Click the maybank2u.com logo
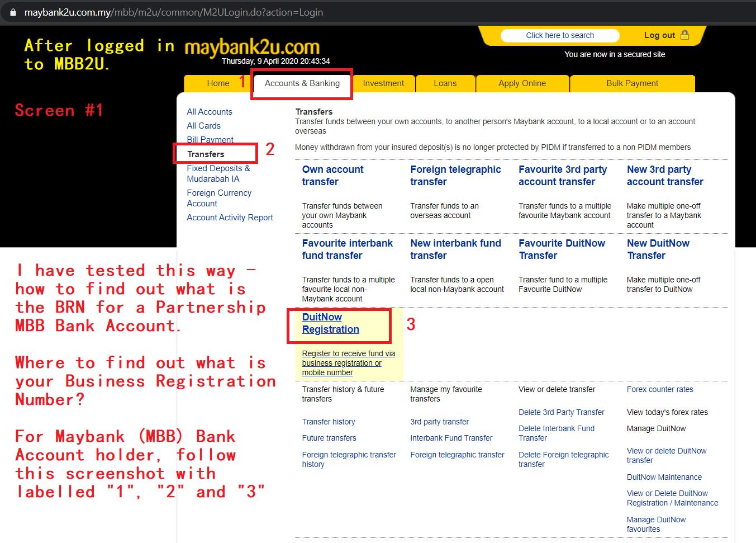This screenshot has height=543, width=756. [x=252, y=47]
